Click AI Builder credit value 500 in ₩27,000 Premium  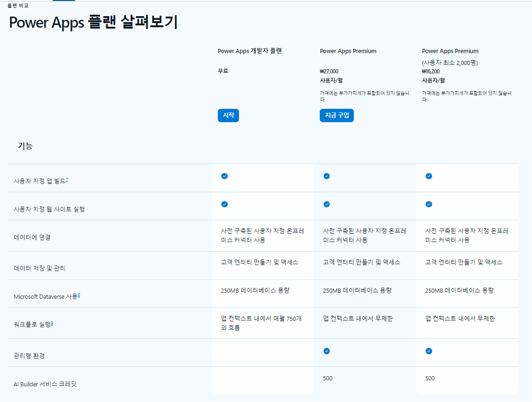pyautogui.click(x=328, y=378)
